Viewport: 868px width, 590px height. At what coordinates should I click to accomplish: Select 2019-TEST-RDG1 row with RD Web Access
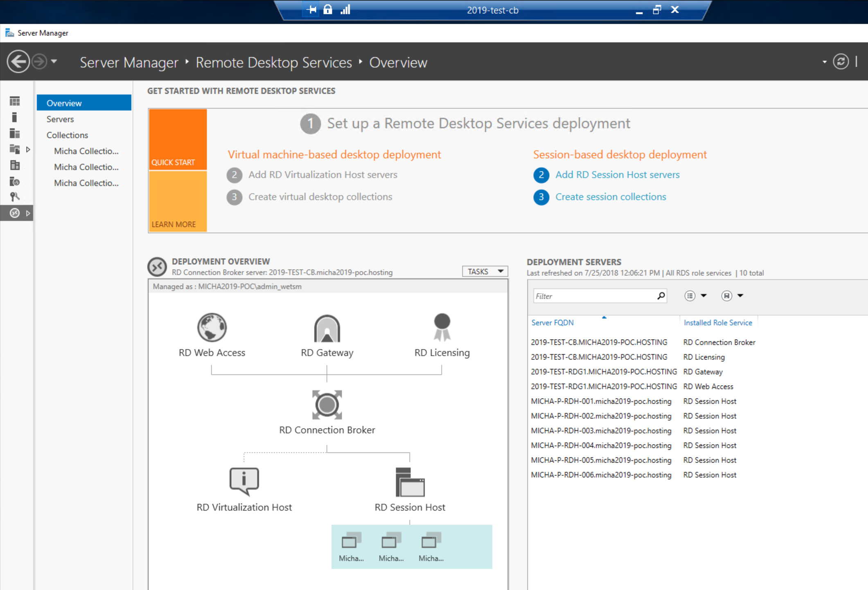coord(643,387)
